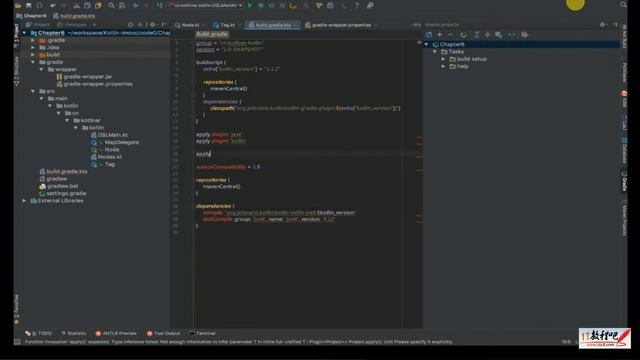Select the build.gradle.kts editor tab

pos(273,25)
